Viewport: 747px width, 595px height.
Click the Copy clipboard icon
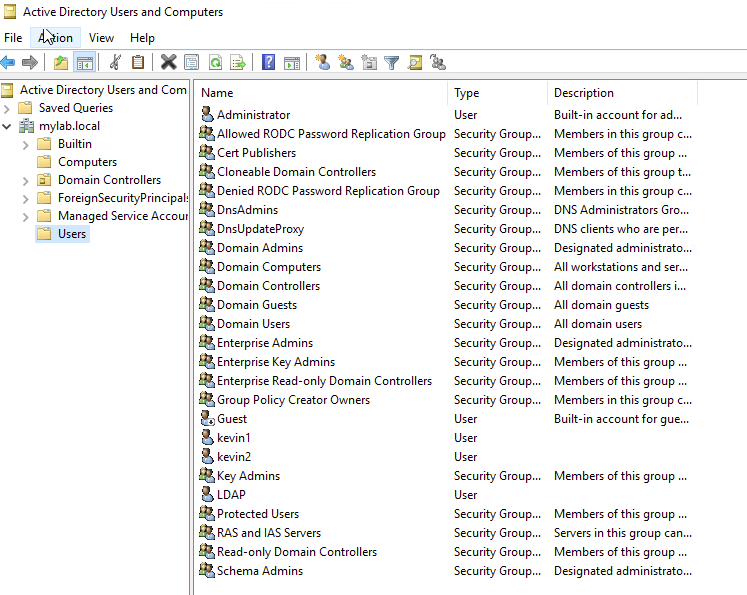[138, 62]
